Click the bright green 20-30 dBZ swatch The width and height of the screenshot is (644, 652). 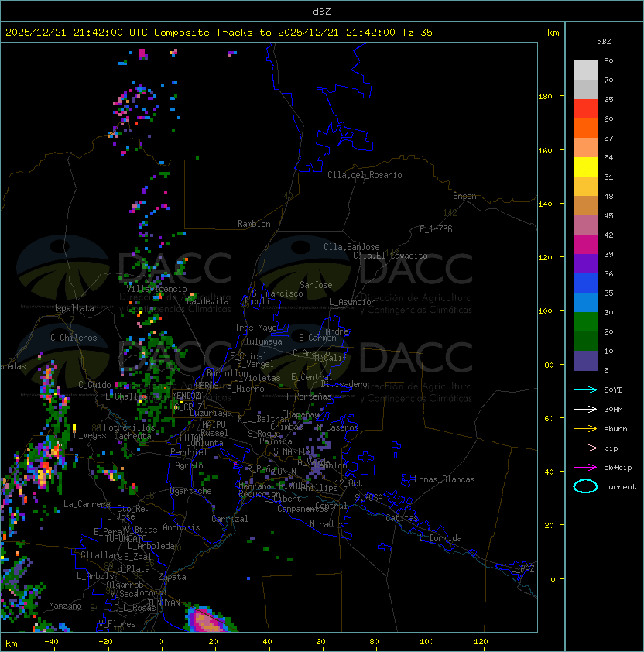pos(585,322)
